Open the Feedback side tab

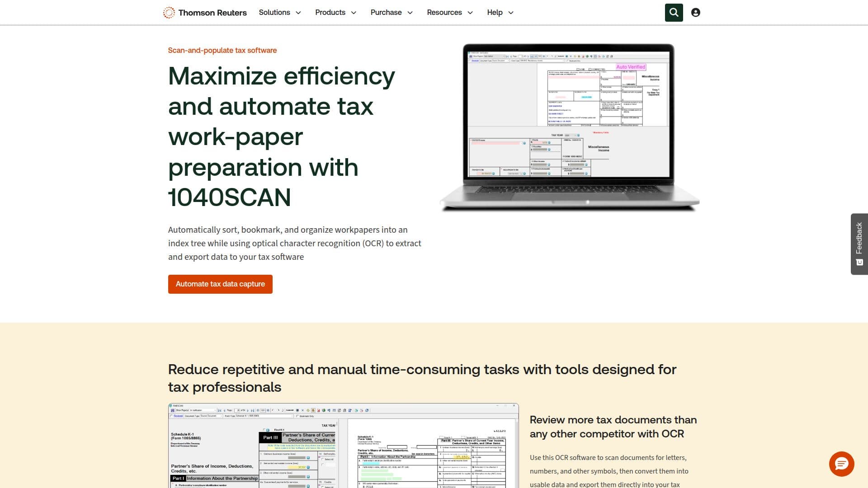point(859,244)
